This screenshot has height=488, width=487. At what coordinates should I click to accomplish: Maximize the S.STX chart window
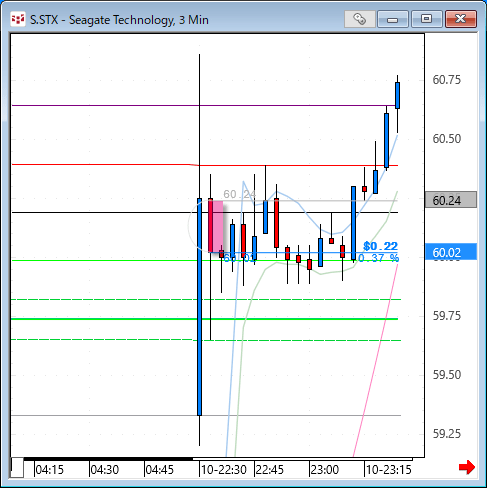tap(427, 19)
